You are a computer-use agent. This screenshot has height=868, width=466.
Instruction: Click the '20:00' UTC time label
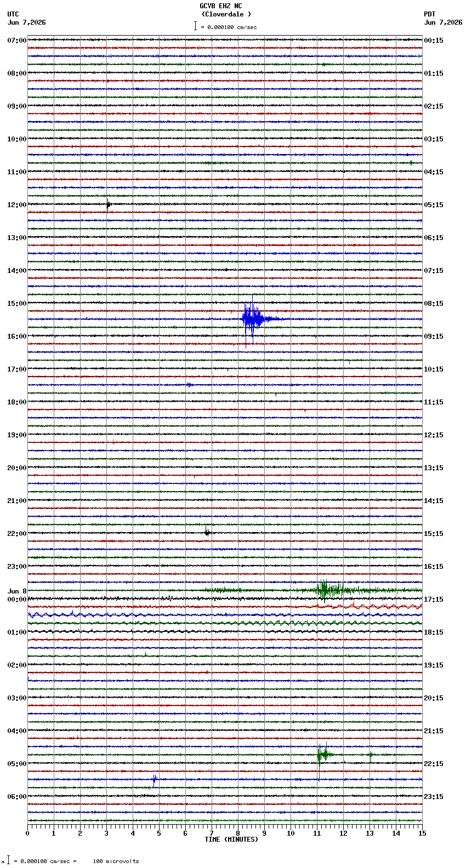pos(17,468)
